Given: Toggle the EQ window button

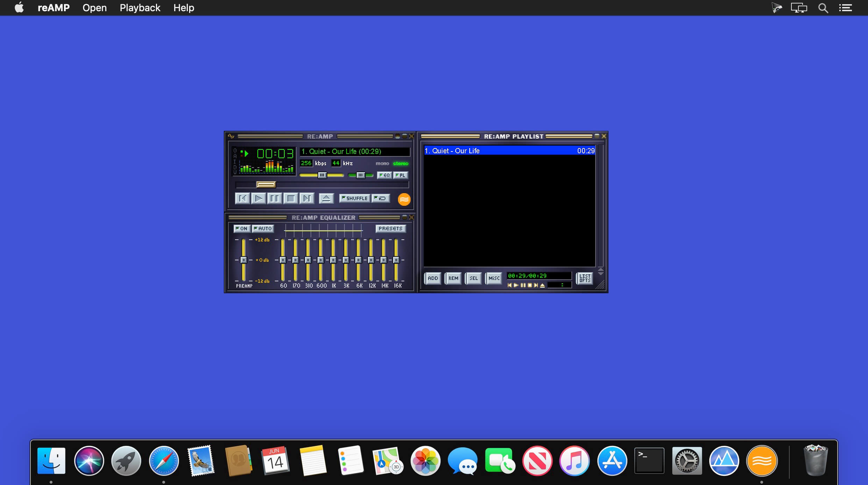Looking at the screenshot, I should pos(384,175).
